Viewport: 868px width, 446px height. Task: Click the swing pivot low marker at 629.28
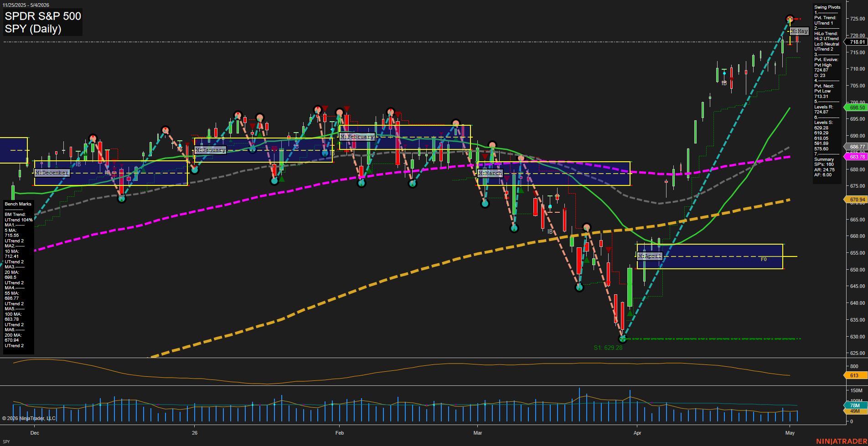[x=623, y=338]
